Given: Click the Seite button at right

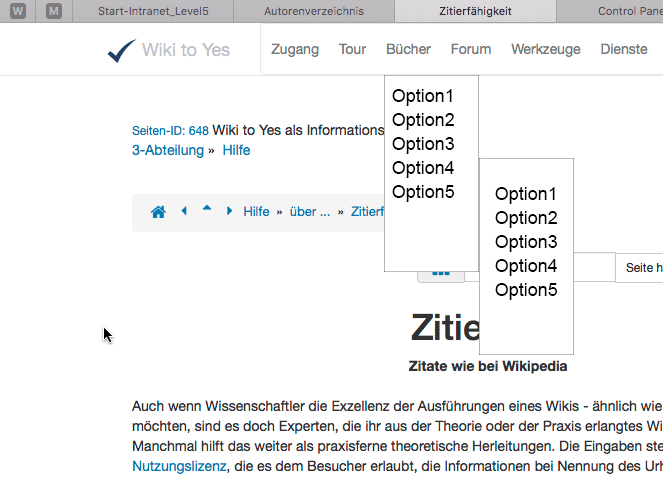Looking at the screenshot, I should [x=642, y=268].
